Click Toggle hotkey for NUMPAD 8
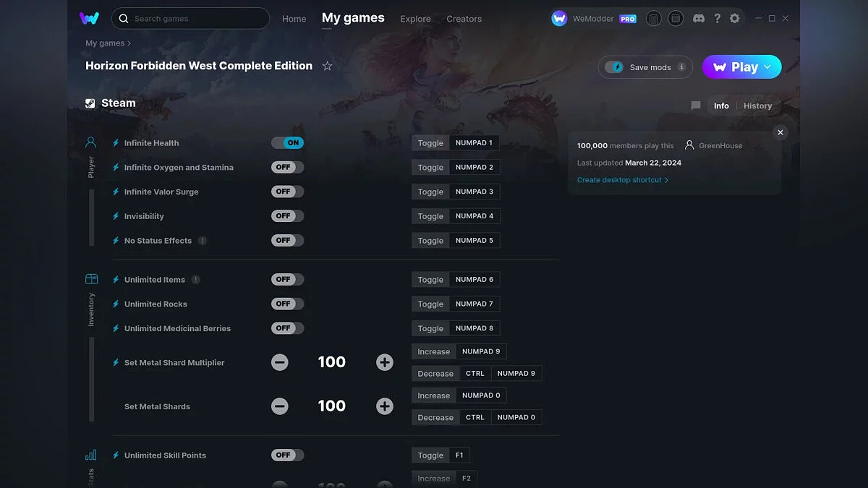The width and height of the screenshot is (868, 488). [430, 328]
